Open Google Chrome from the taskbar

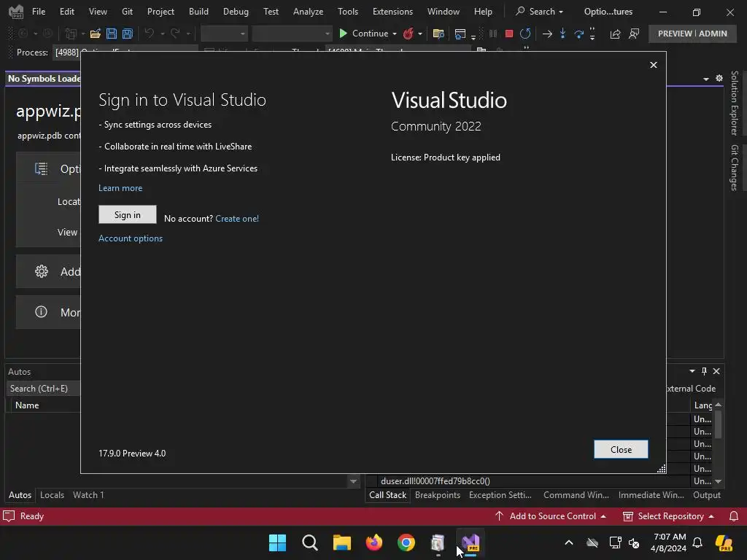pos(406,542)
